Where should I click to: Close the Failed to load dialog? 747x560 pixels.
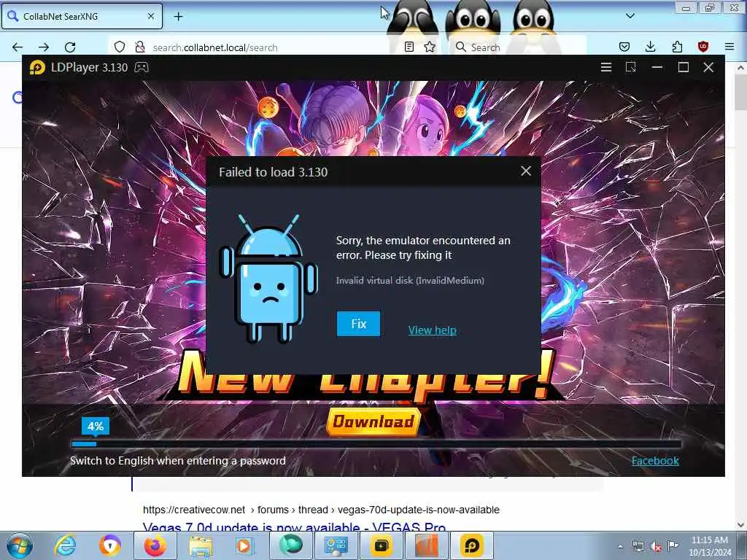point(525,171)
